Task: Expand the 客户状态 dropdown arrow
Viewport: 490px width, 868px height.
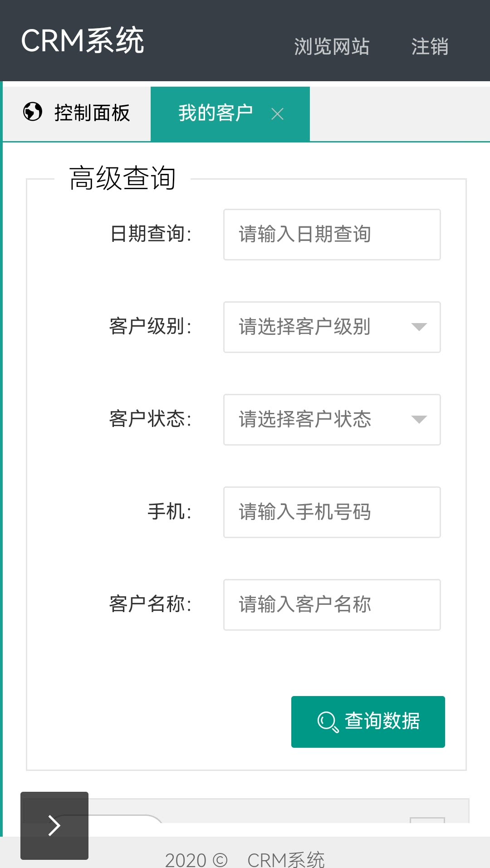Action: (419, 420)
